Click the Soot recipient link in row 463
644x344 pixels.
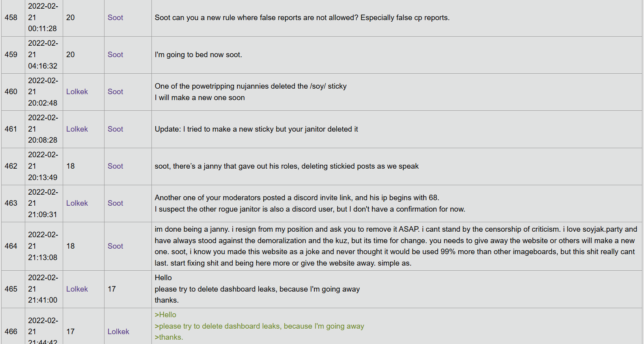coord(115,203)
